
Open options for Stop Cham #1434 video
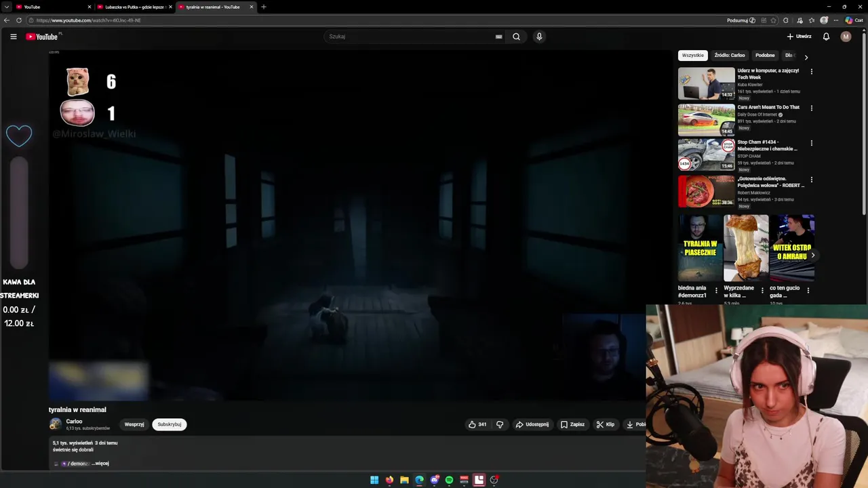(x=812, y=143)
